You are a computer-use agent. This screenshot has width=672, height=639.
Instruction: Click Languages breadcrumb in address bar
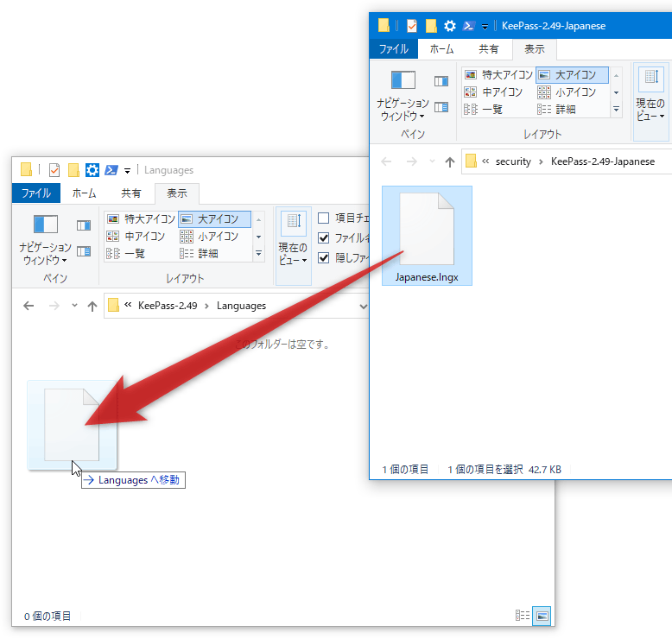(241, 306)
